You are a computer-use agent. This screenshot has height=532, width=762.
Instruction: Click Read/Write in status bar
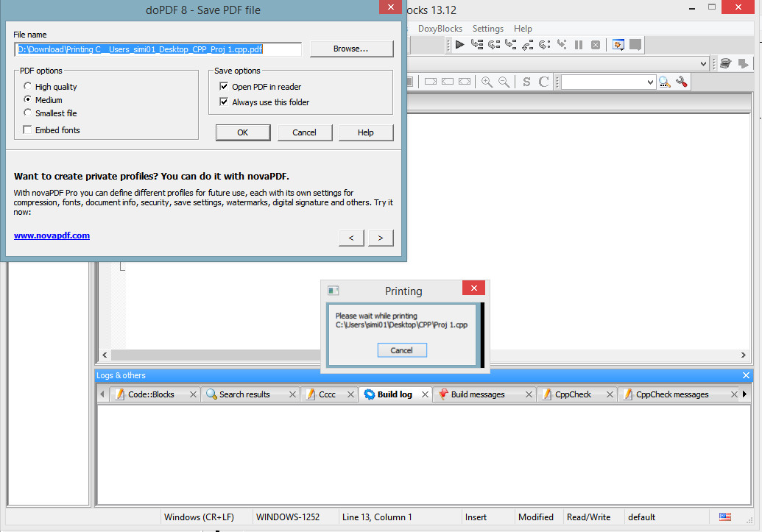(588, 517)
